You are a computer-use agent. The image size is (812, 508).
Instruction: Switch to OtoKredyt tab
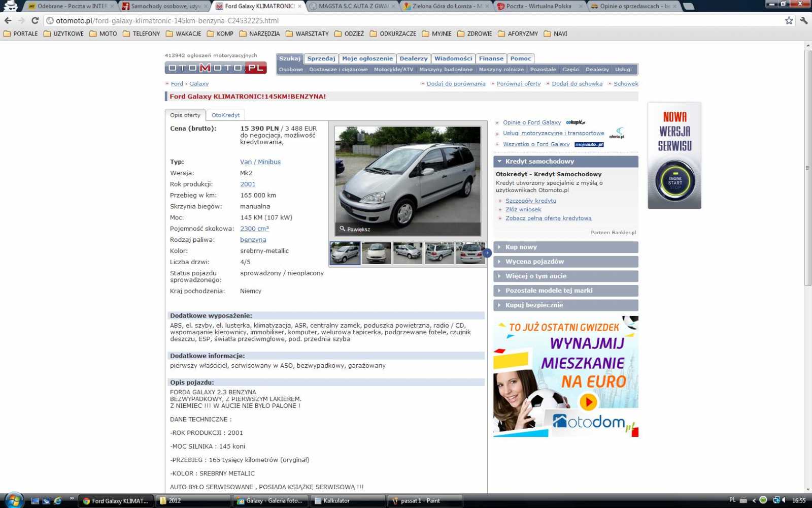pyautogui.click(x=225, y=115)
